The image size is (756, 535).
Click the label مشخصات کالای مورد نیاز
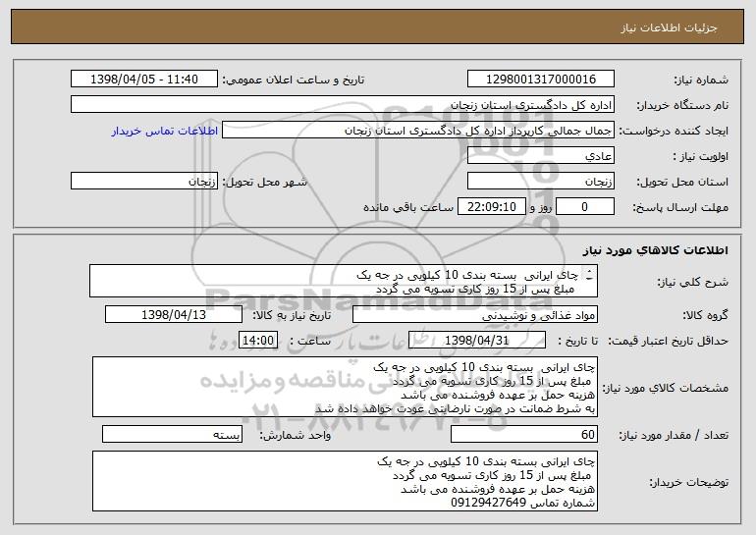665,388
